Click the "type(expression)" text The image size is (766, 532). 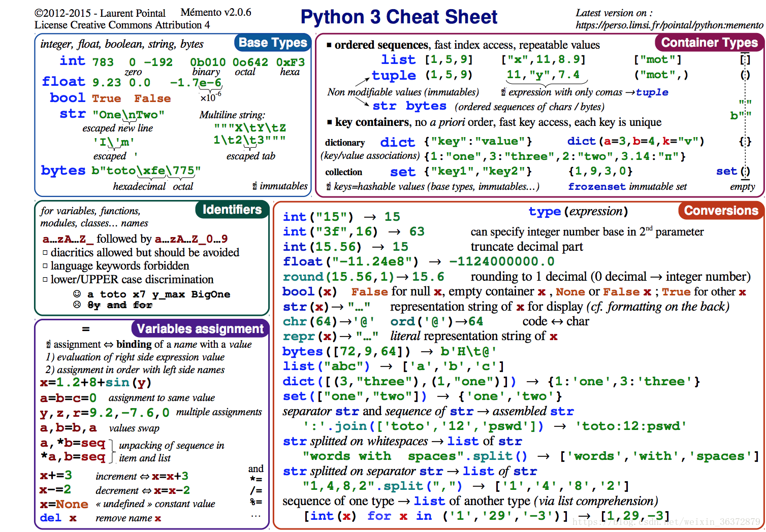tap(578, 212)
